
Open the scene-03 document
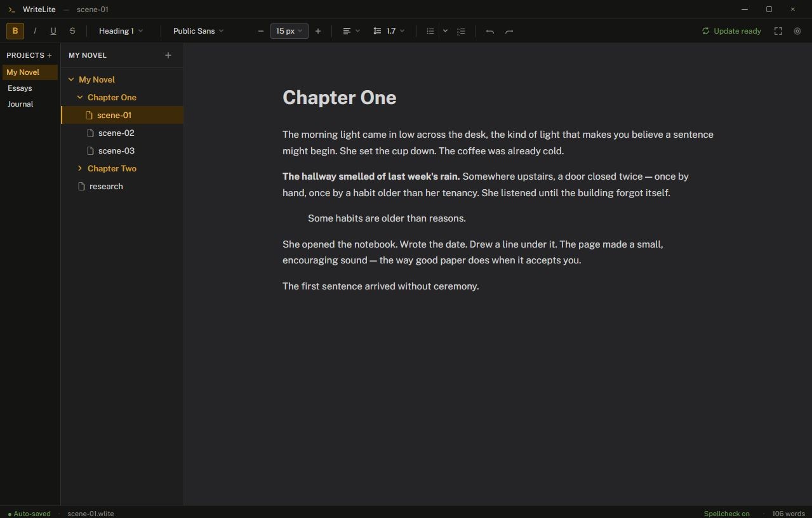click(122, 150)
